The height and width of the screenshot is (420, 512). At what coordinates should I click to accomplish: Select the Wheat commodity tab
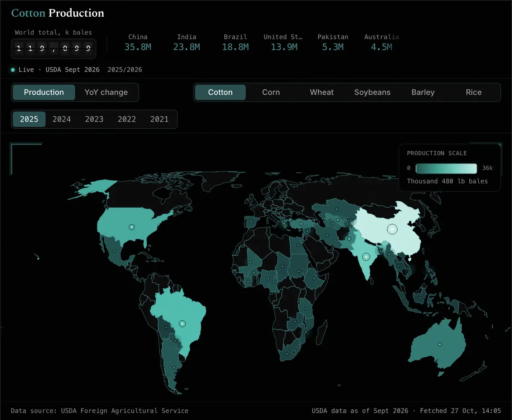tap(322, 92)
